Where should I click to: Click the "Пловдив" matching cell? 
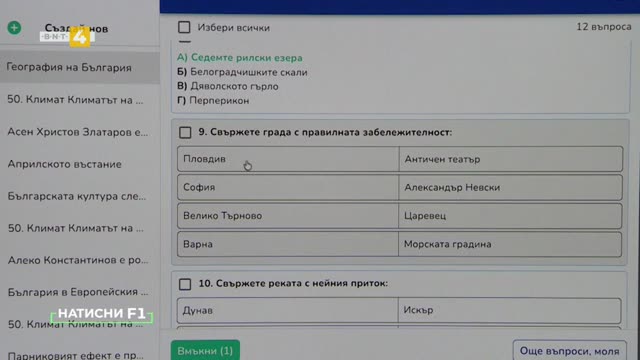(x=288, y=159)
